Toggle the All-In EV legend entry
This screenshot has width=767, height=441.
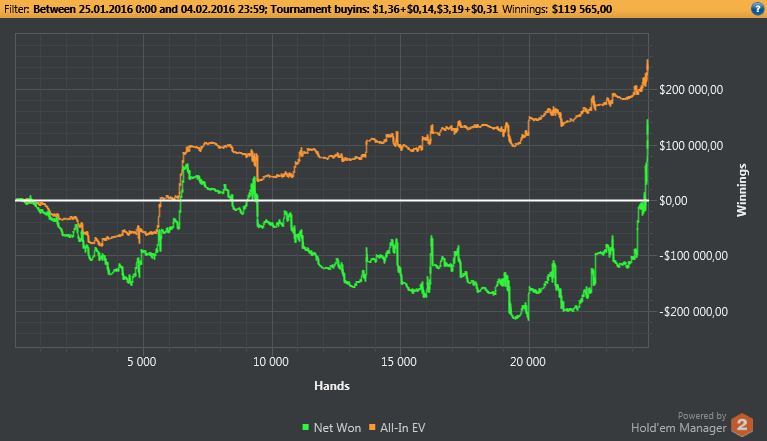pyautogui.click(x=397, y=428)
